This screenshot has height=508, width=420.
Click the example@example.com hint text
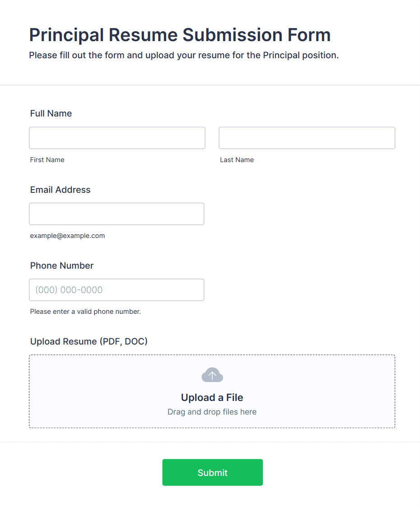[67, 236]
